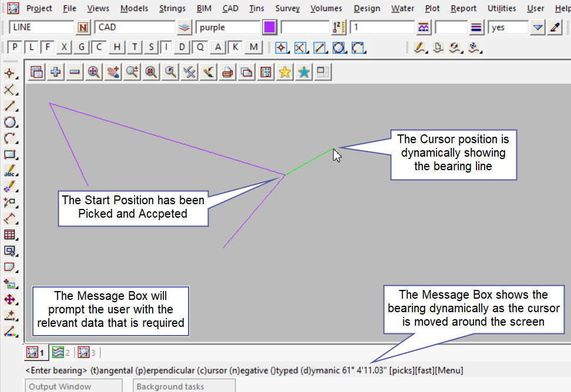Click the N name picker icon beside LINE
Image resolution: width=571 pixels, height=392 pixels.
click(x=83, y=27)
